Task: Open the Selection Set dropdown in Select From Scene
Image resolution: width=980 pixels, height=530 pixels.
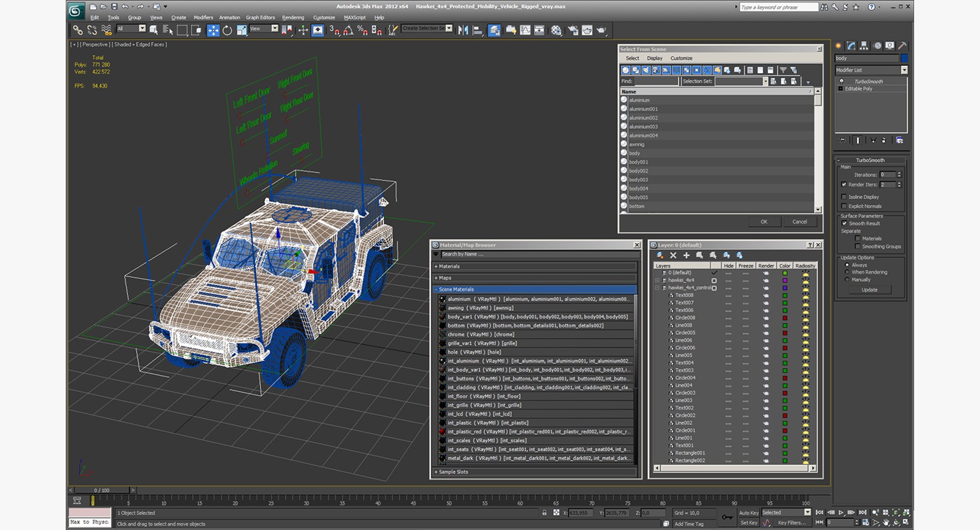Action: point(765,81)
